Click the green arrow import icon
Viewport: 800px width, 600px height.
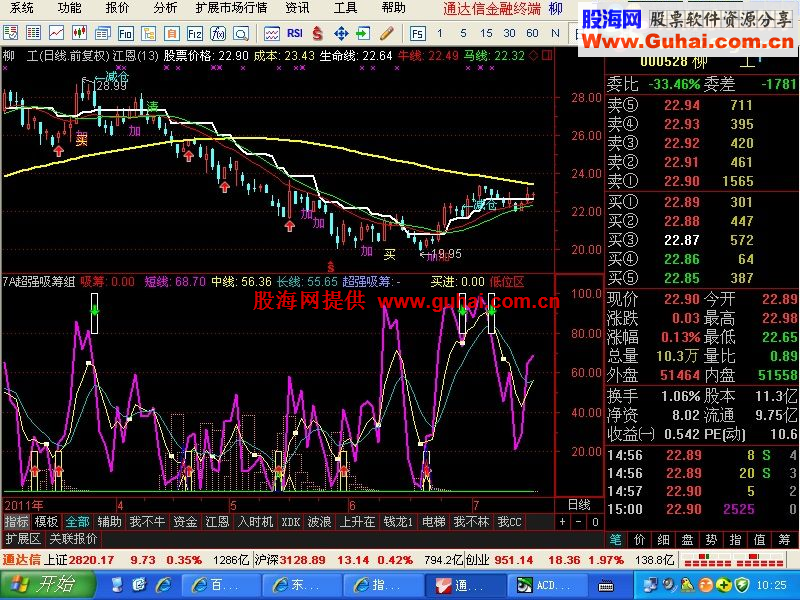click(x=363, y=33)
